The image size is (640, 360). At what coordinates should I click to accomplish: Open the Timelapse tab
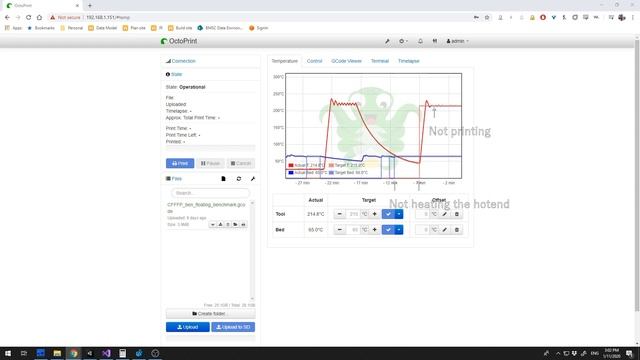click(x=409, y=61)
